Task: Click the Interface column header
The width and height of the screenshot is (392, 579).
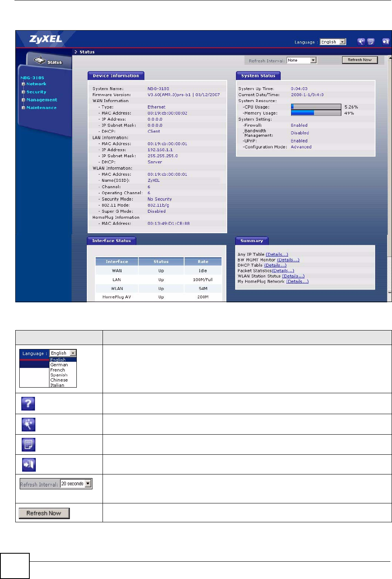Action: pos(117,262)
